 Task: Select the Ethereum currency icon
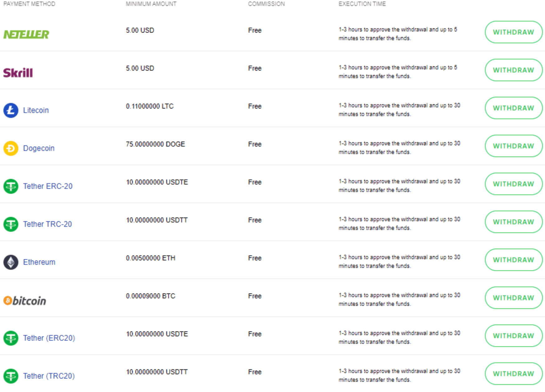[x=10, y=262]
